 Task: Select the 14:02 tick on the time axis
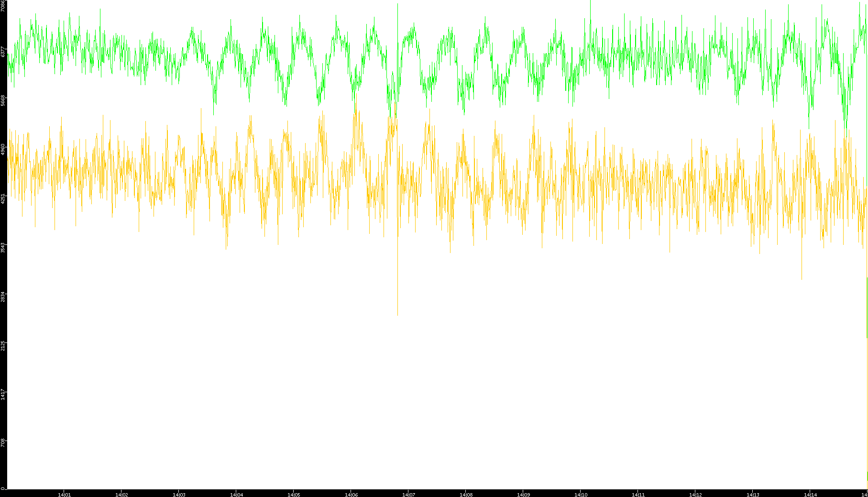point(121,495)
